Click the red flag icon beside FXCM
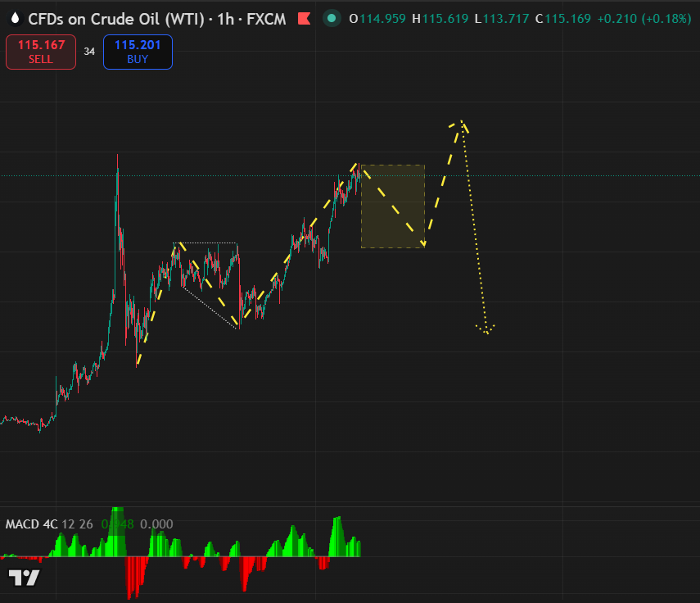 305,19
